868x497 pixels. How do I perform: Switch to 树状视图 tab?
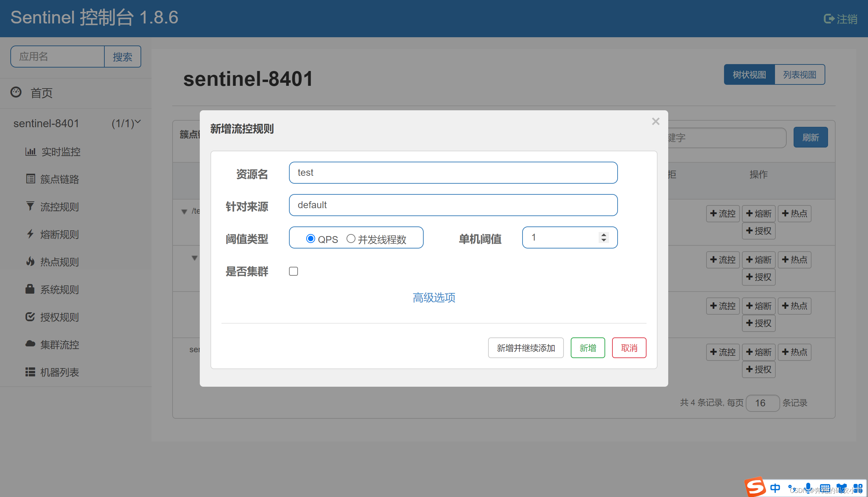(749, 74)
